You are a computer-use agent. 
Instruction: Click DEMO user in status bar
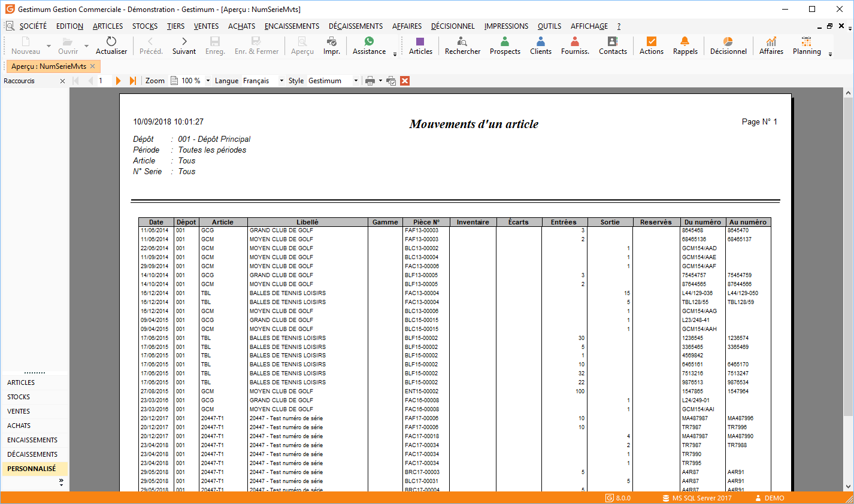click(x=770, y=498)
